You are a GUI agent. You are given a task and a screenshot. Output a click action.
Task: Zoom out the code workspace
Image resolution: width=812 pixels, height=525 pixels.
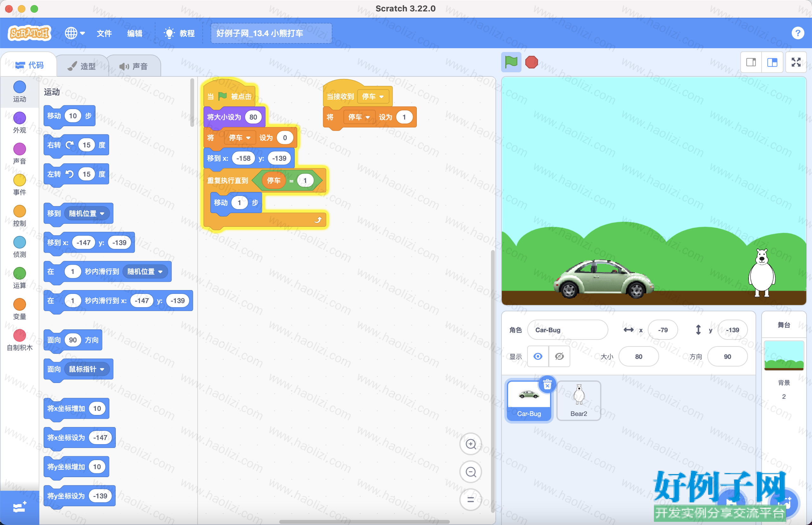click(471, 472)
